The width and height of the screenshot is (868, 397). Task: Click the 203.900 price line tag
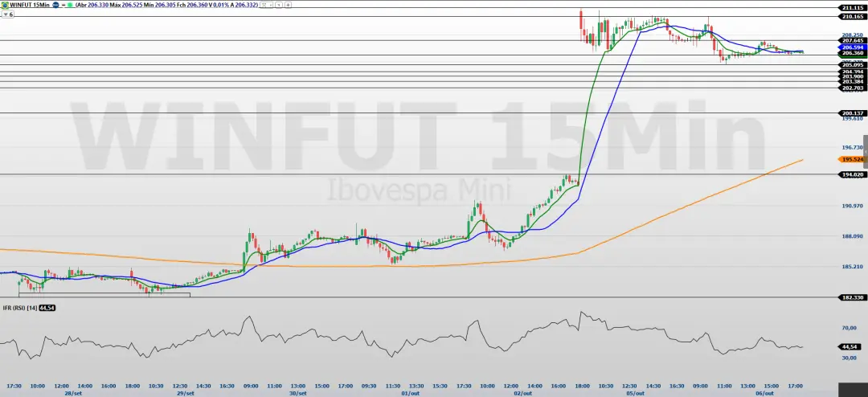(x=851, y=76)
